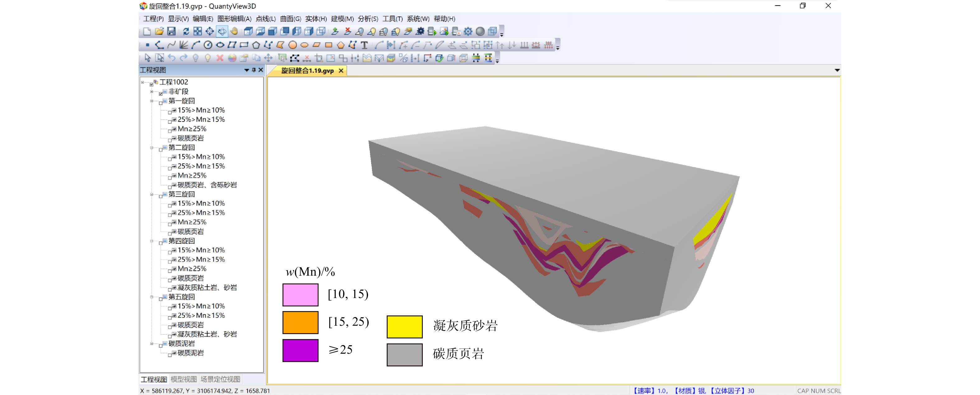Select the filled orange circle tool

(292, 45)
